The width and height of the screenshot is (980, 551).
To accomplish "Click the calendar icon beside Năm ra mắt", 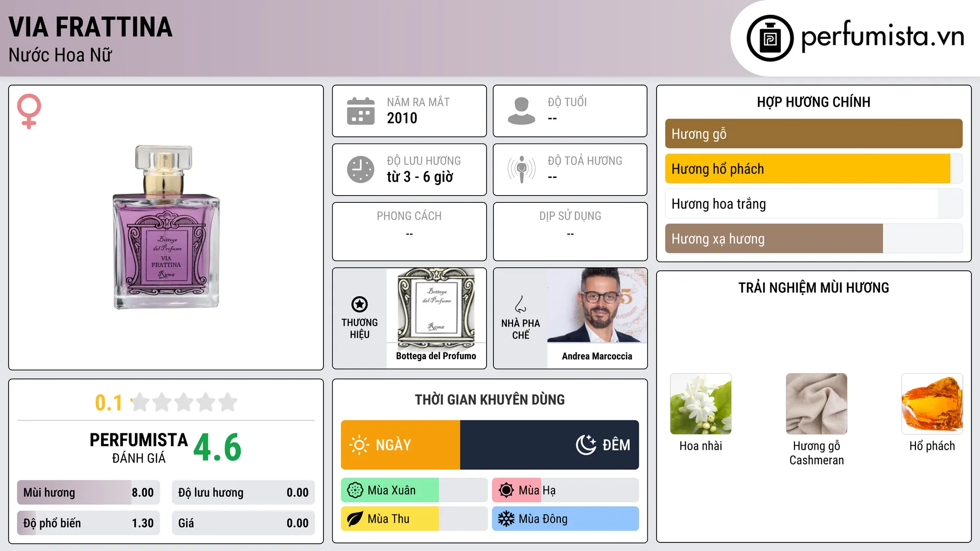I will click(361, 111).
